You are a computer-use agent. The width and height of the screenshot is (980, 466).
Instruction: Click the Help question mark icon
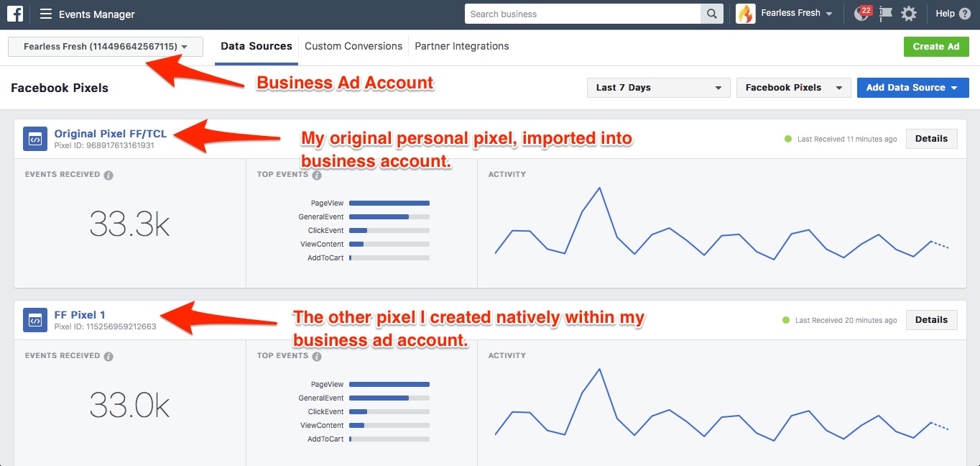(965, 14)
